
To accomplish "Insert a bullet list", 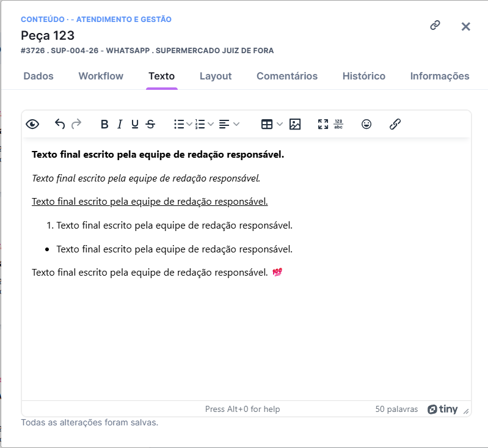I will pyautogui.click(x=179, y=124).
